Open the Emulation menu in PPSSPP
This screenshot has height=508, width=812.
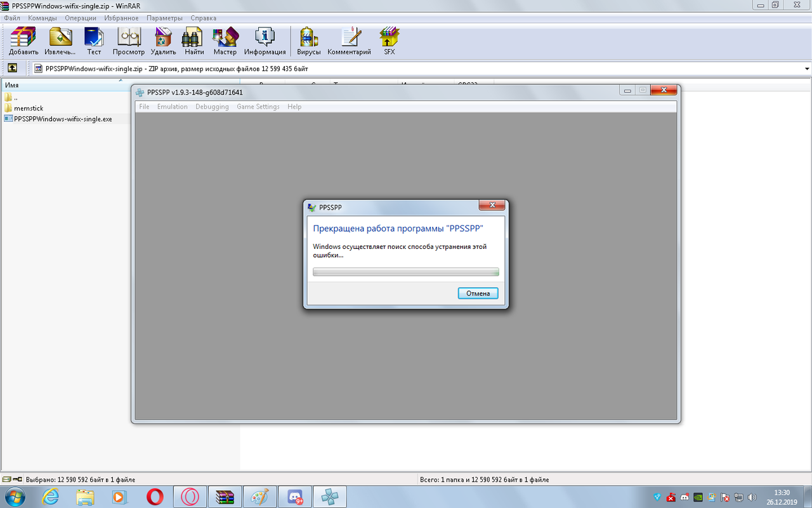click(173, 107)
